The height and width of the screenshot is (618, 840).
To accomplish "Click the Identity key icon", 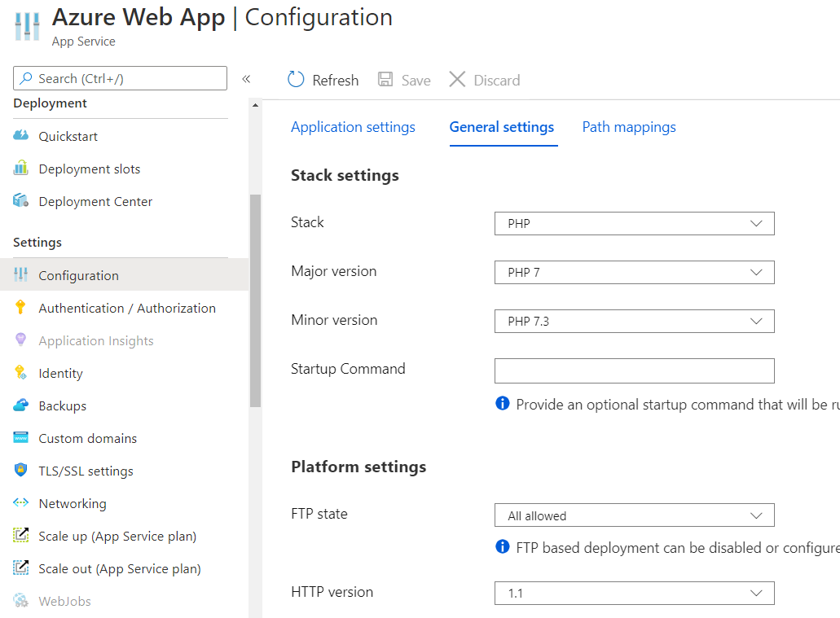I will (20, 372).
